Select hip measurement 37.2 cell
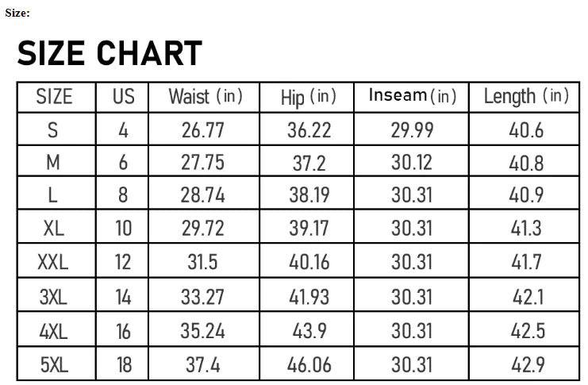Image resolution: width=588 pixels, height=385 pixels. pos(309,163)
